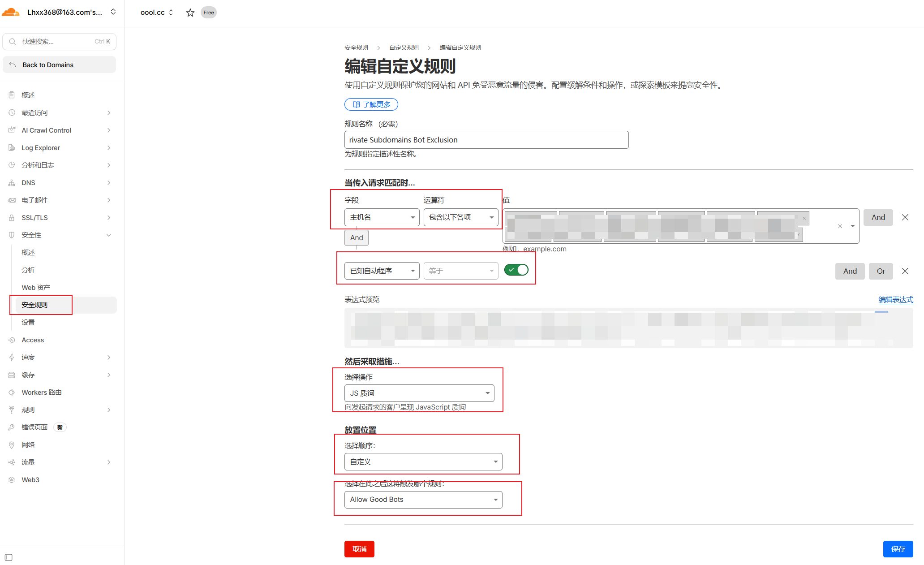This screenshot has width=924, height=565.
Task: Open SSL/TLS from its padlock icon
Action: click(12, 217)
